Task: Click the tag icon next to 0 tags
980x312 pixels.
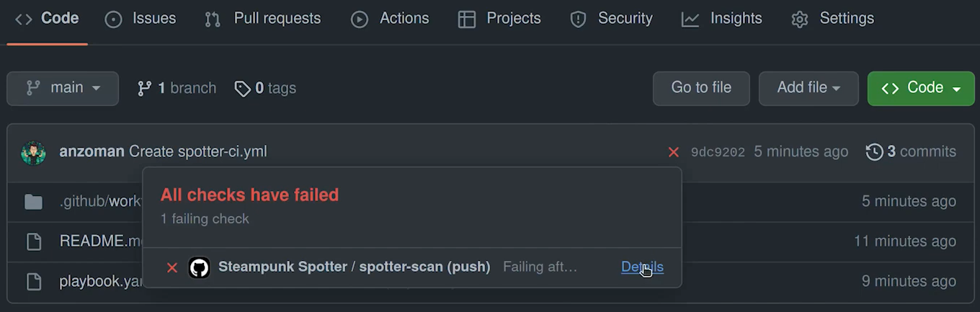Action: click(242, 89)
